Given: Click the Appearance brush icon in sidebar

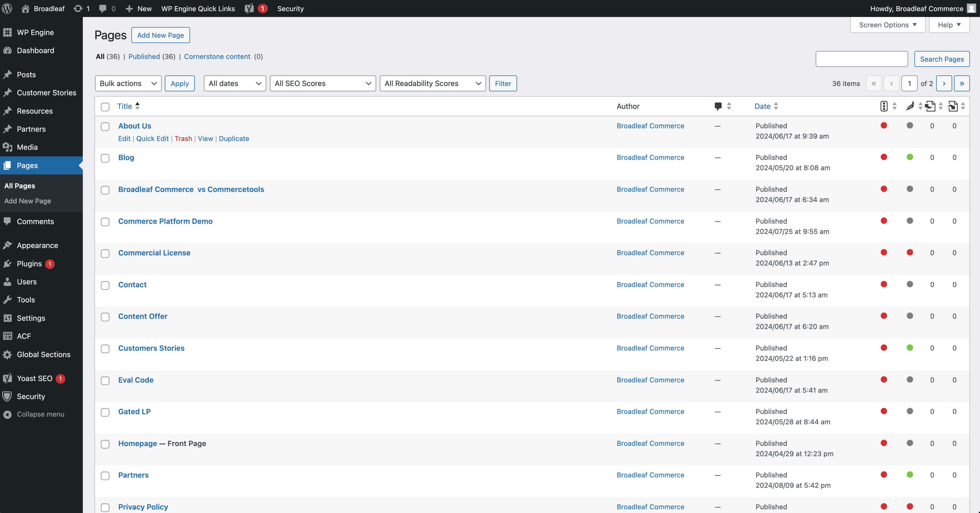Looking at the screenshot, I should pyautogui.click(x=7, y=245).
